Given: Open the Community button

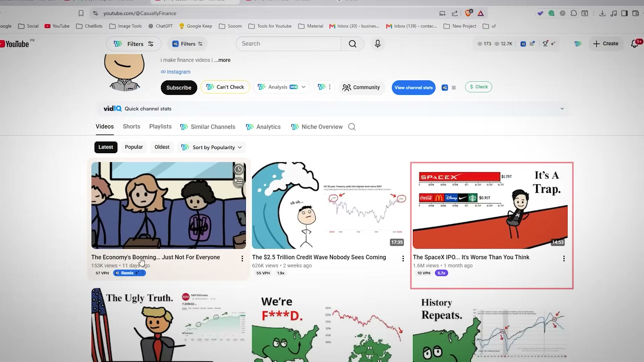Looking at the screenshot, I should 361,87.
